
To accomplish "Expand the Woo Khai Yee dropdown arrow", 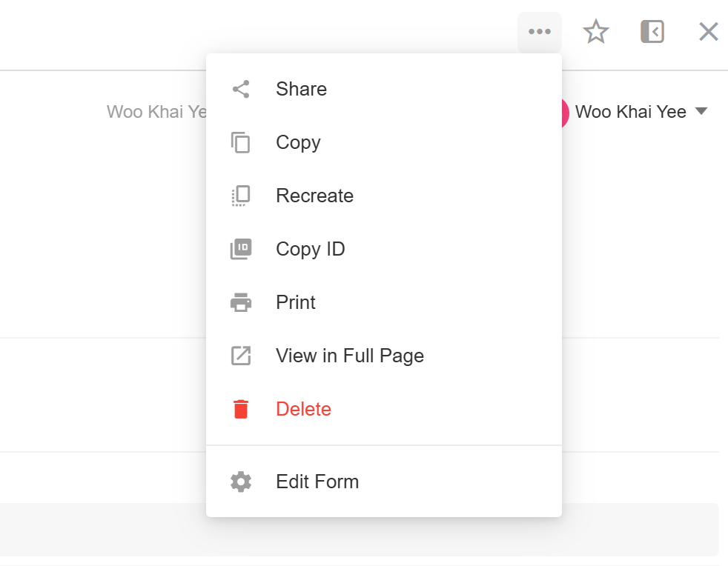I will (x=701, y=112).
